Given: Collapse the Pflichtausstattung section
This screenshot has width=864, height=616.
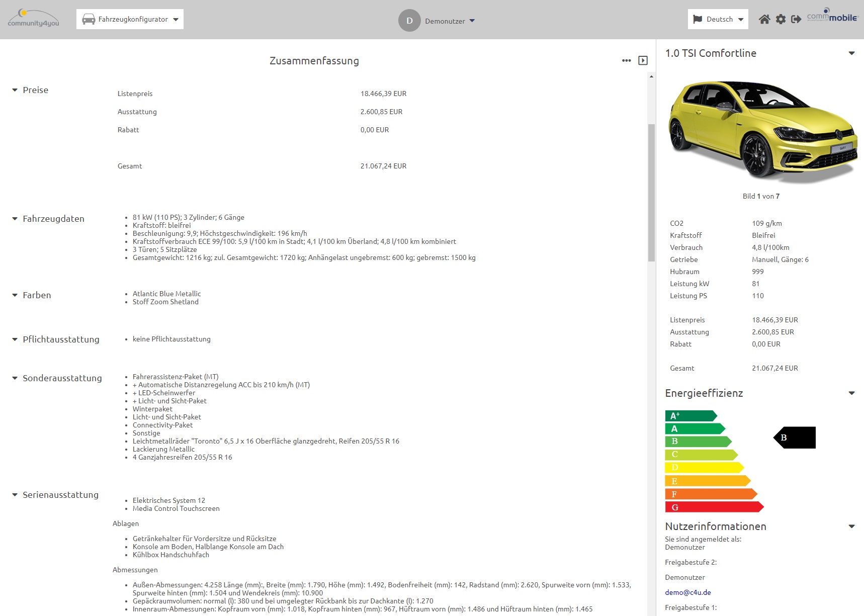Looking at the screenshot, I should pos(15,339).
